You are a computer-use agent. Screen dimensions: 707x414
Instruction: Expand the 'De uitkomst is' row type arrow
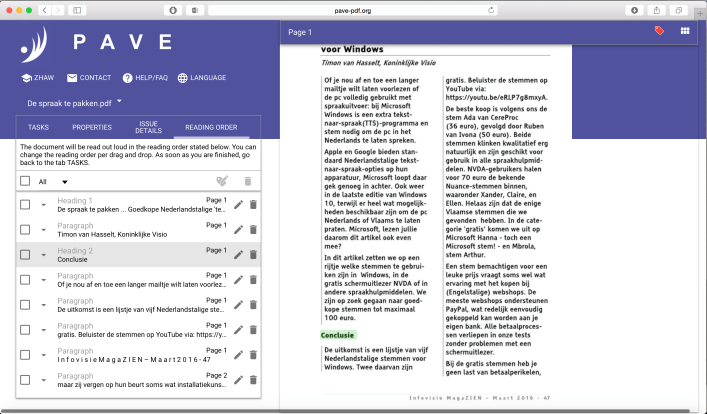coord(44,305)
